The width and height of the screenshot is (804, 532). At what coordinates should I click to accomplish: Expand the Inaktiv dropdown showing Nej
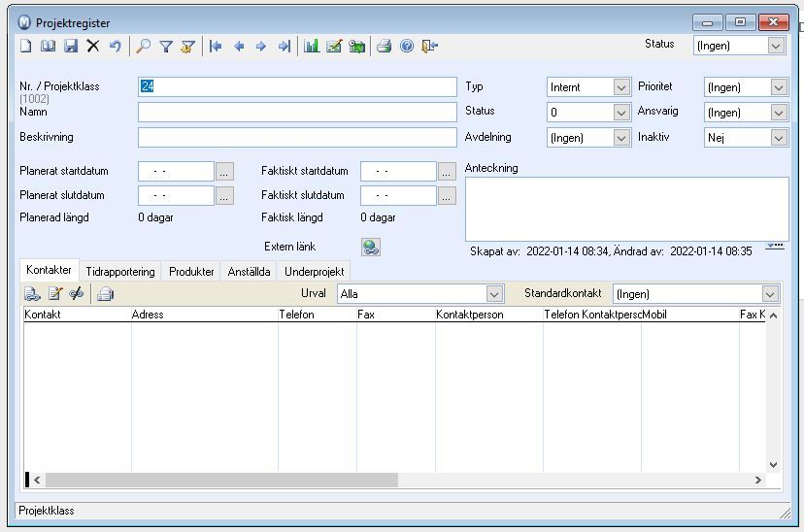[x=779, y=137]
